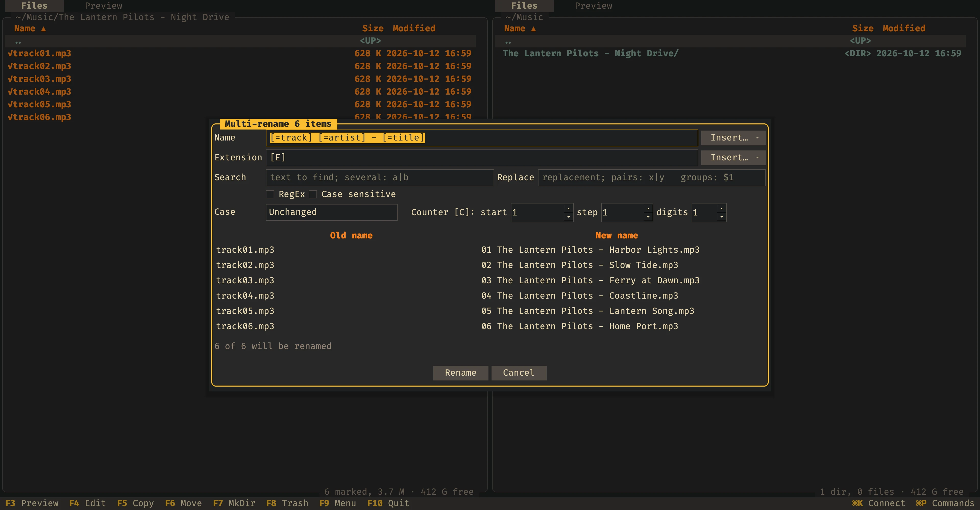
Task: Select left pane Files tab
Action: [34, 6]
